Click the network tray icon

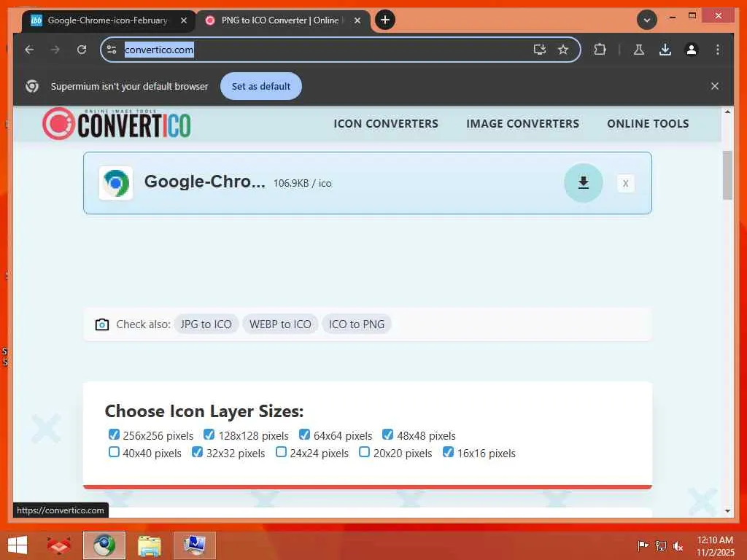coord(661,545)
